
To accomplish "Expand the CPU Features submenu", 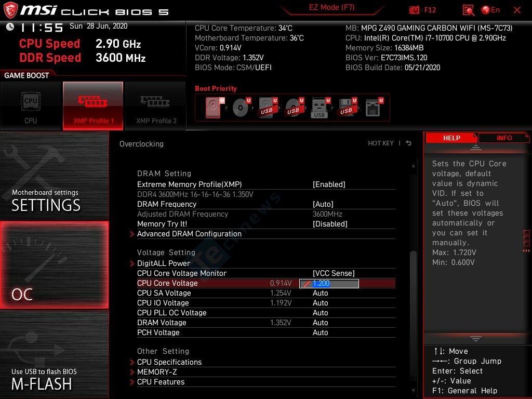I will pos(161,382).
